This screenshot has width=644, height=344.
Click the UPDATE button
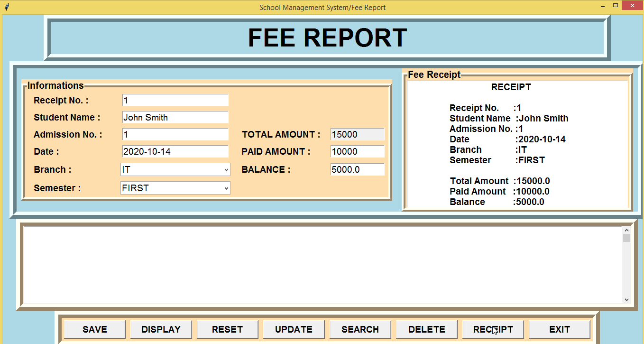pyautogui.click(x=294, y=329)
